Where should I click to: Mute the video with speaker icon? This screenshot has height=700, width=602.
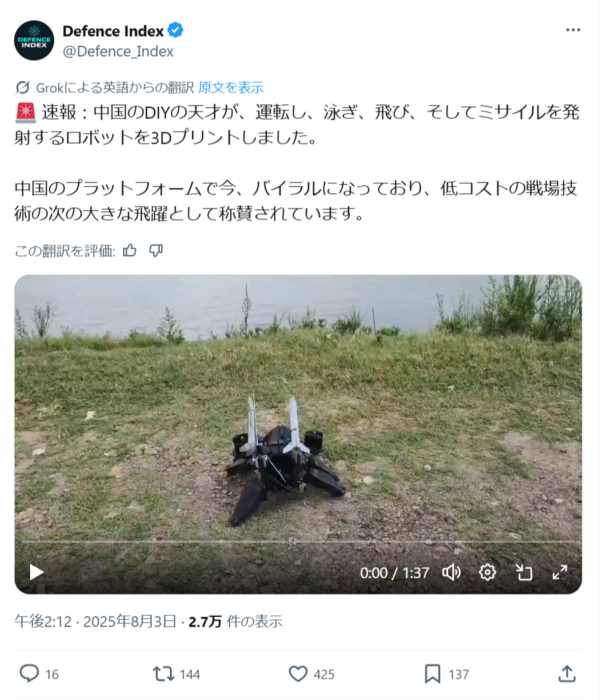(x=451, y=572)
